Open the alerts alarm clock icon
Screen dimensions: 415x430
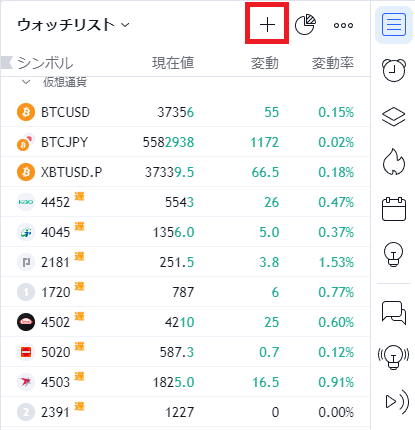[394, 70]
